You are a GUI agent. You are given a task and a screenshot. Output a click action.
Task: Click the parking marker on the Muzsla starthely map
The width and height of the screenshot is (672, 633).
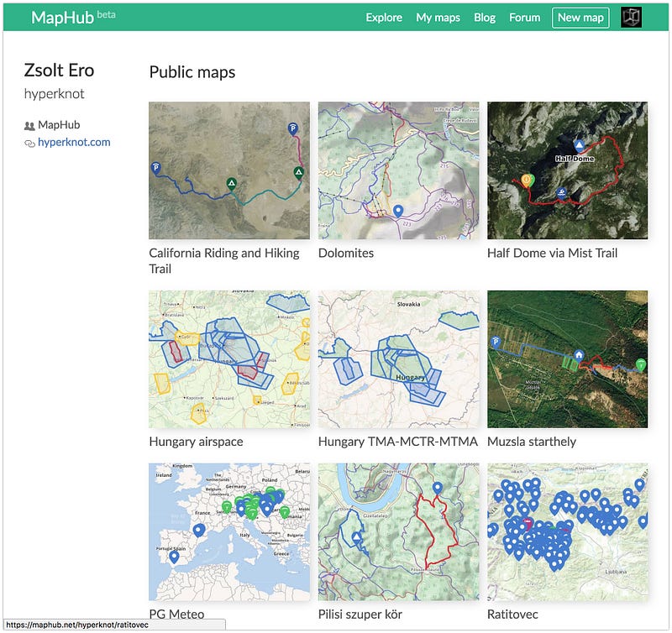tap(495, 342)
